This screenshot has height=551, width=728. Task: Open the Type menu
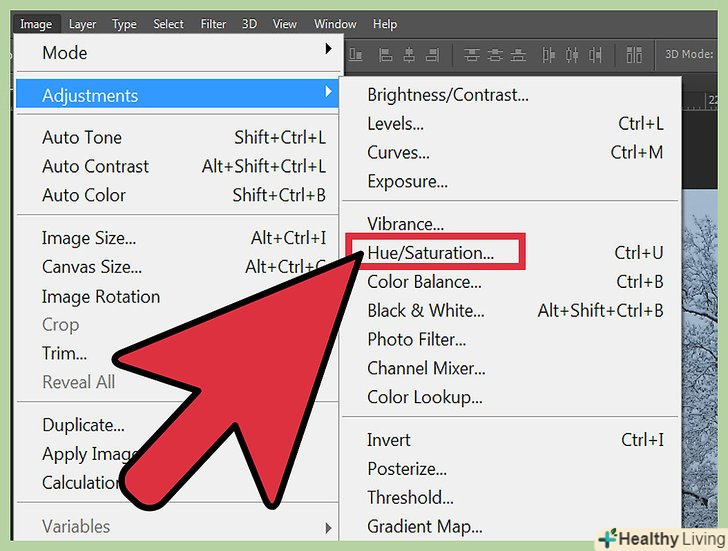click(x=124, y=24)
